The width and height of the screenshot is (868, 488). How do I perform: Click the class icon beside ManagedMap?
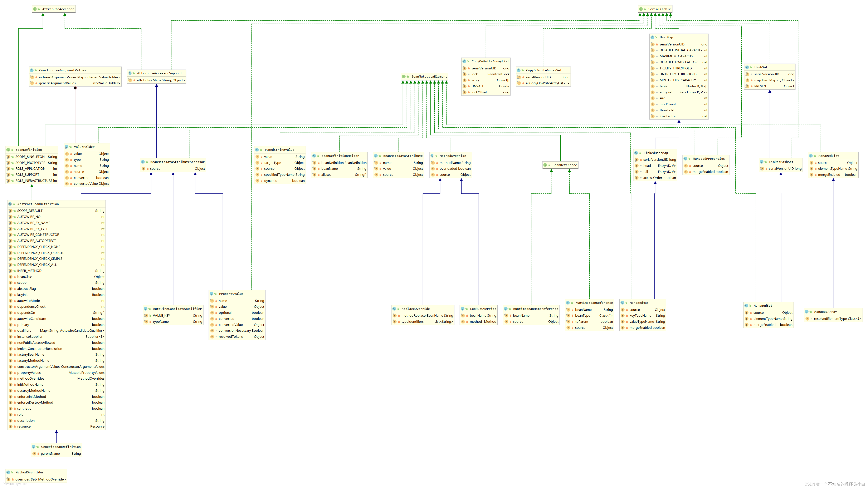pyautogui.click(x=622, y=303)
